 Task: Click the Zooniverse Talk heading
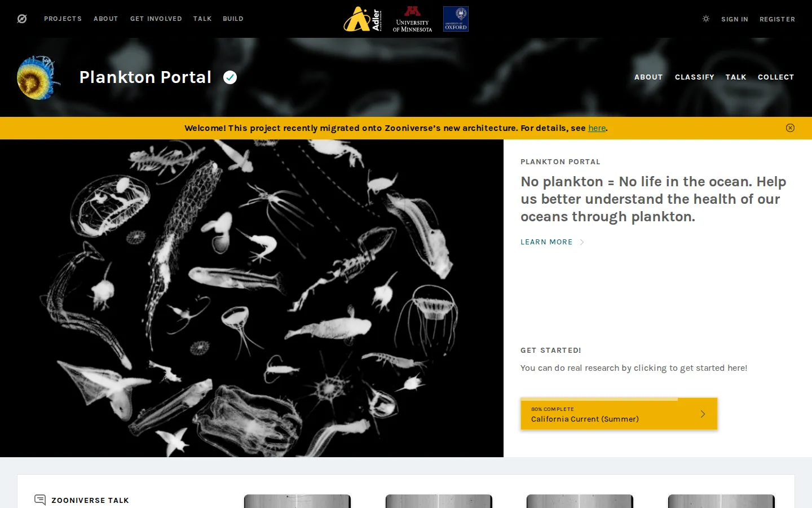[90, 500]
